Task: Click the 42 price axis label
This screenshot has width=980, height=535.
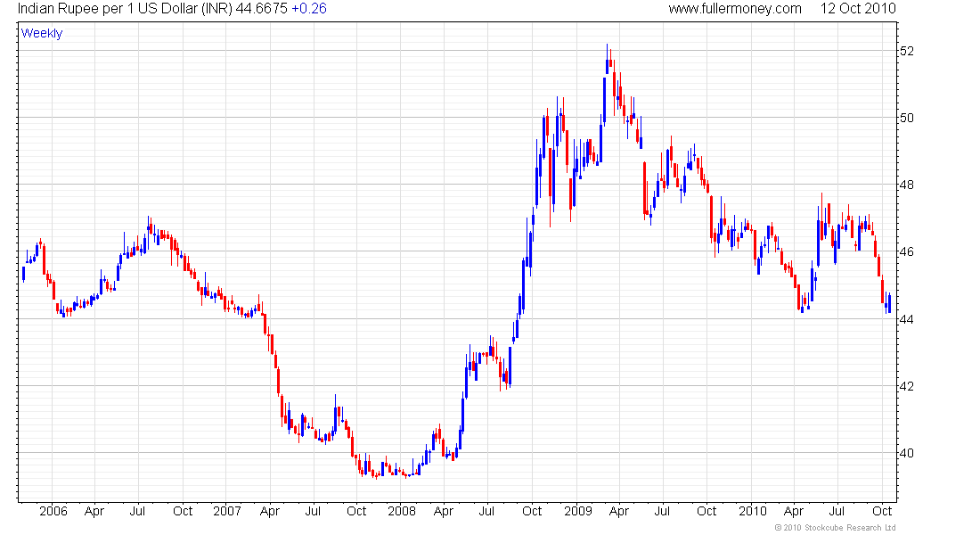Action: [907, 386]
